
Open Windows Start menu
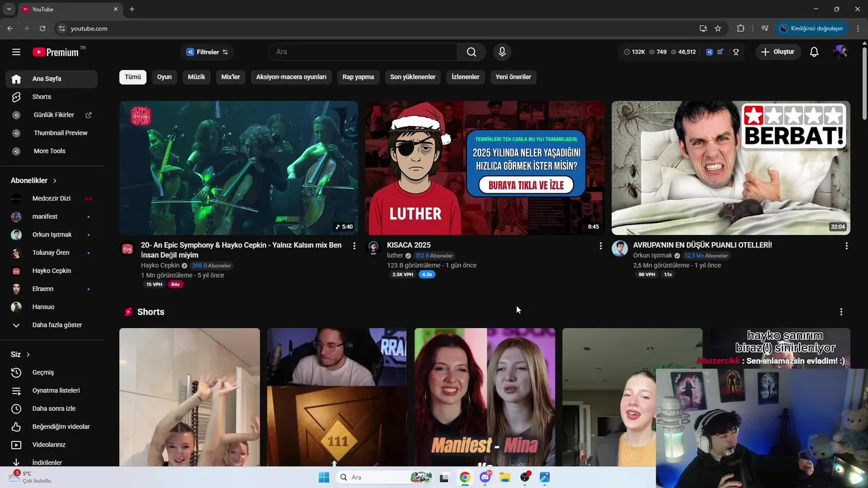[324, 477]
